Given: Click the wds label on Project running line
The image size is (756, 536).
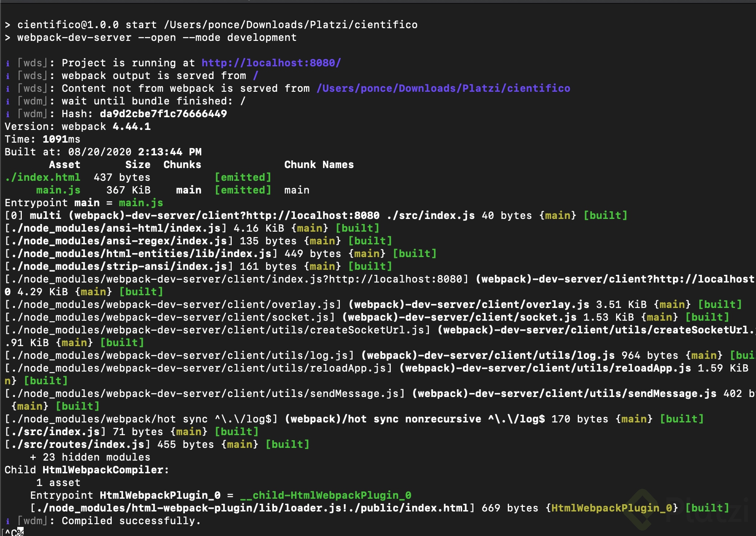Looking at the screenshot, I should coord(32,63).
